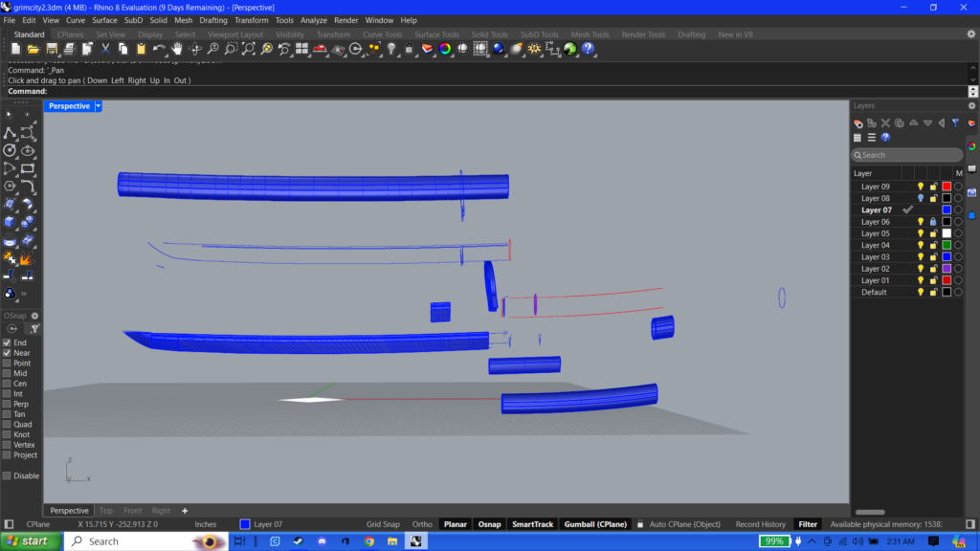Click the padlock Lock Objects icon
The image size is (980, 551).
(x=410, y=49)
